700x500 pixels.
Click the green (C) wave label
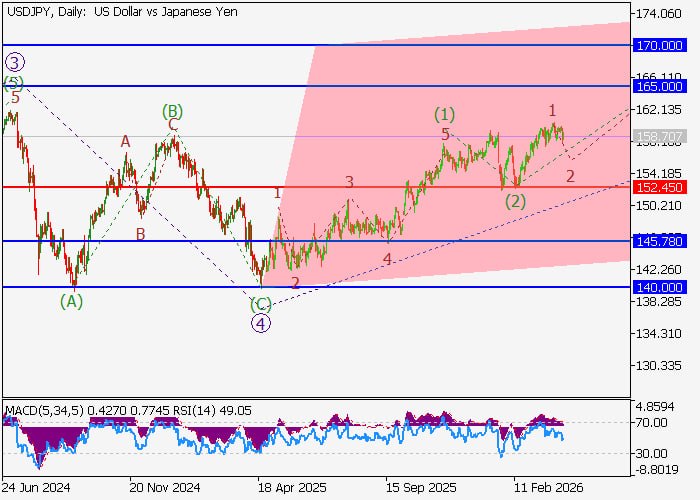click(260, 303)
